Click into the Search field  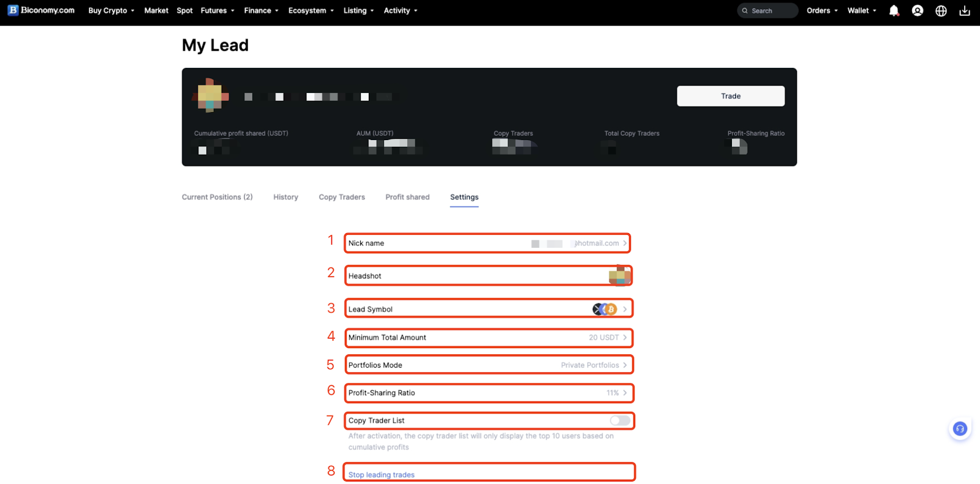[x=767, y=10]
